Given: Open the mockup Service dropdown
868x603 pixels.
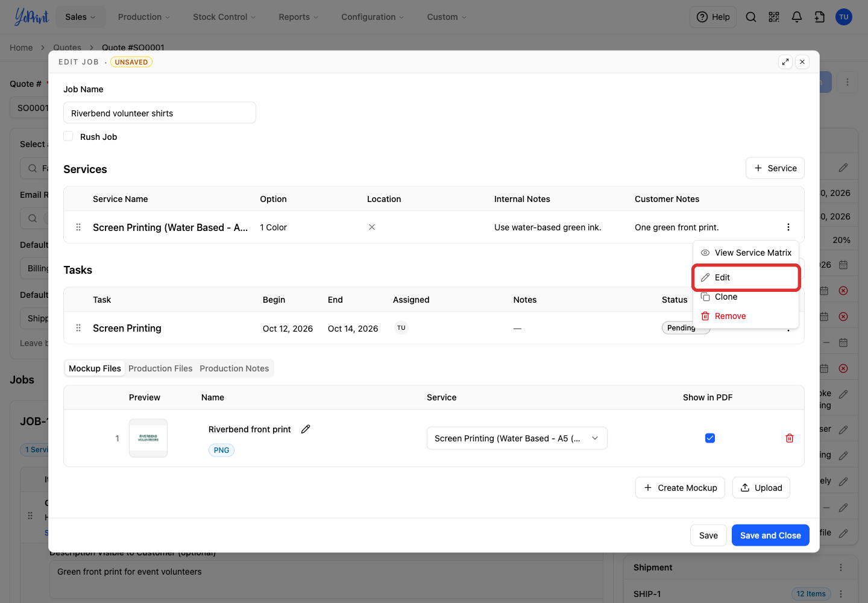Looking at the screenshot, I should 517,438.
